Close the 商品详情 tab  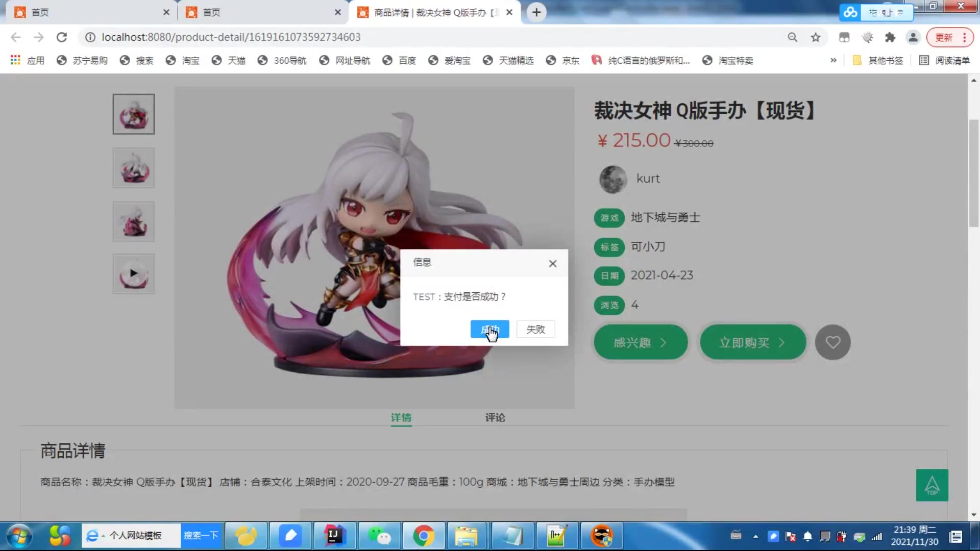[509, 12]
